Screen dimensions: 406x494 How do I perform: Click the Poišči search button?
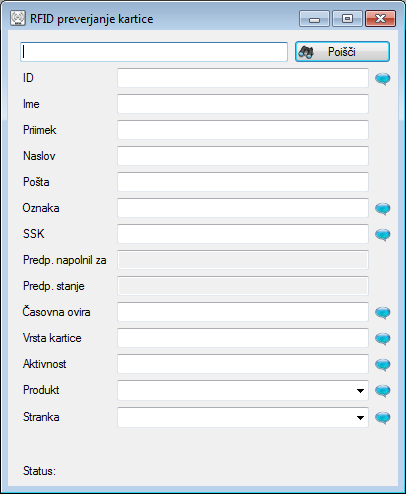pyautogui.click(x=342, y=52)
